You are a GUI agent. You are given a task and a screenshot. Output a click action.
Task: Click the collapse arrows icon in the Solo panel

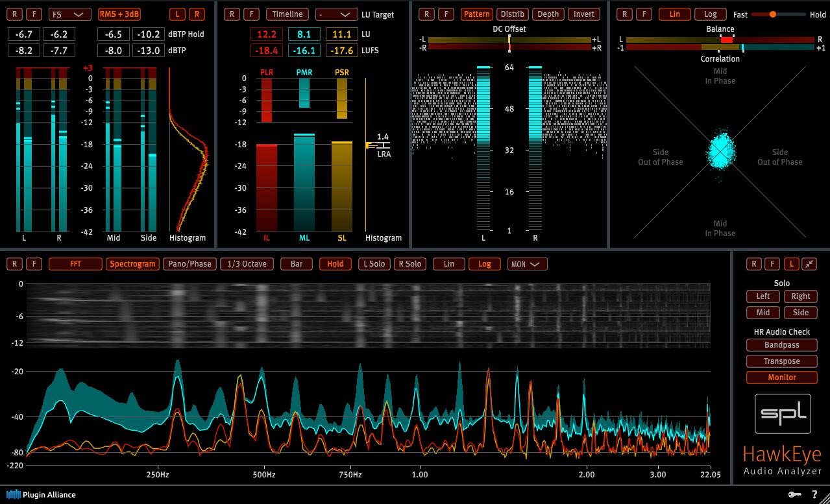coord(809,264)
